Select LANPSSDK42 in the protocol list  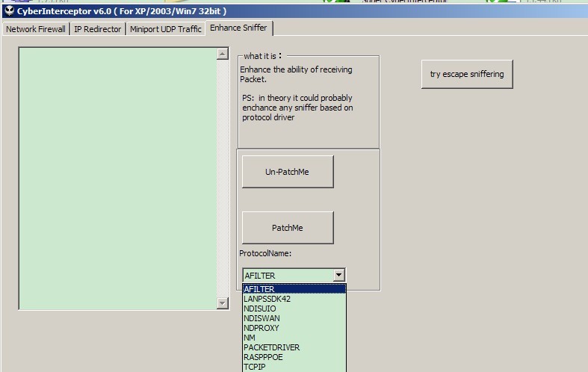click(294, 299)
